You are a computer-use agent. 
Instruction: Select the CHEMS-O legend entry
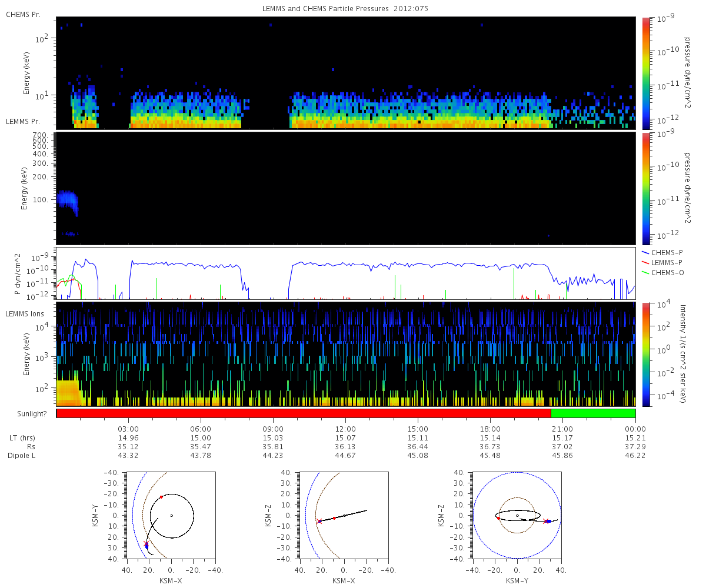point(668,271)
